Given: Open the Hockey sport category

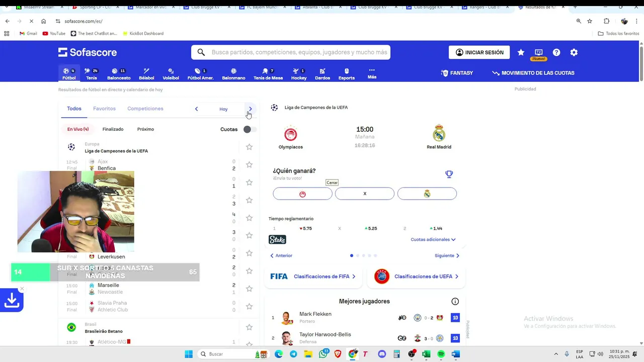Looking at the screenshot, I should pos(299,74).
